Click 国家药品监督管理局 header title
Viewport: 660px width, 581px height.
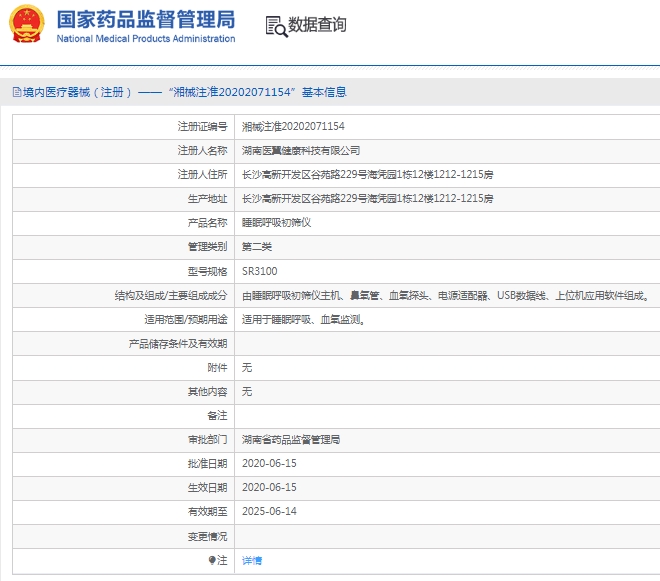coord(146,19)
